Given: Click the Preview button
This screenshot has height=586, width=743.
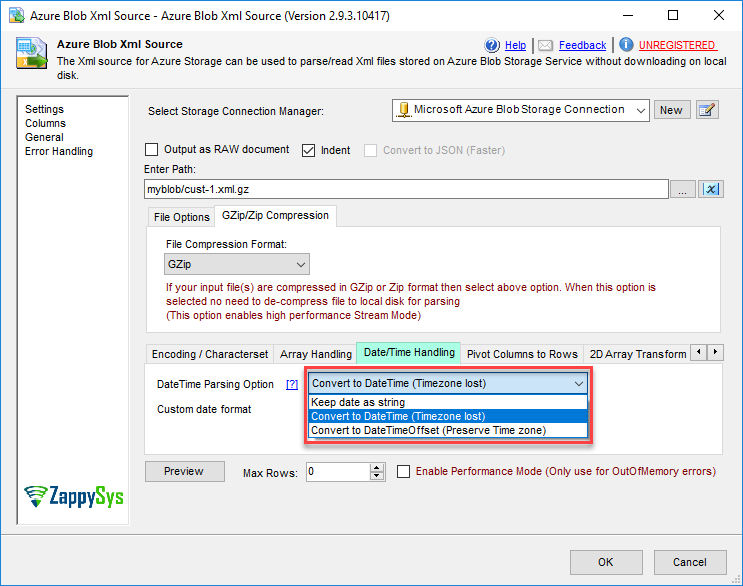Looking at the screenshot, I should [184, 471].
